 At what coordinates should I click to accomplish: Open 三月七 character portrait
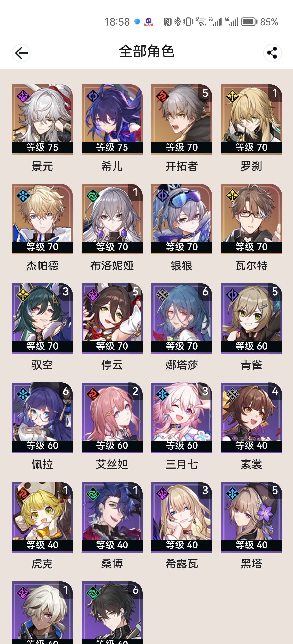pos(182,417)
